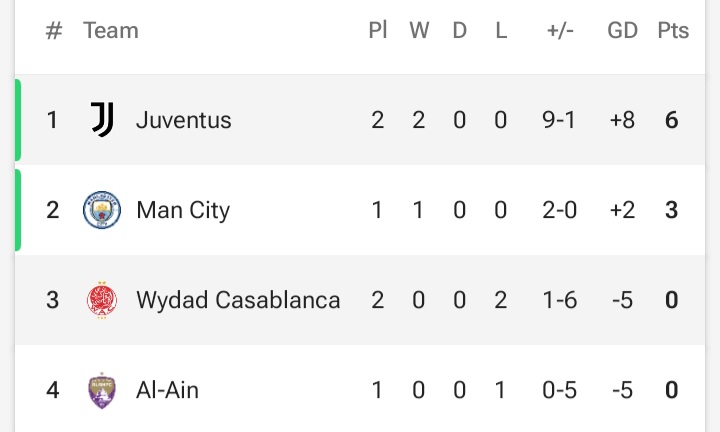The height and width of the screenshot is (432, 720).
Task: Open the Juventus club crest icon
Action: click(102, 120)
